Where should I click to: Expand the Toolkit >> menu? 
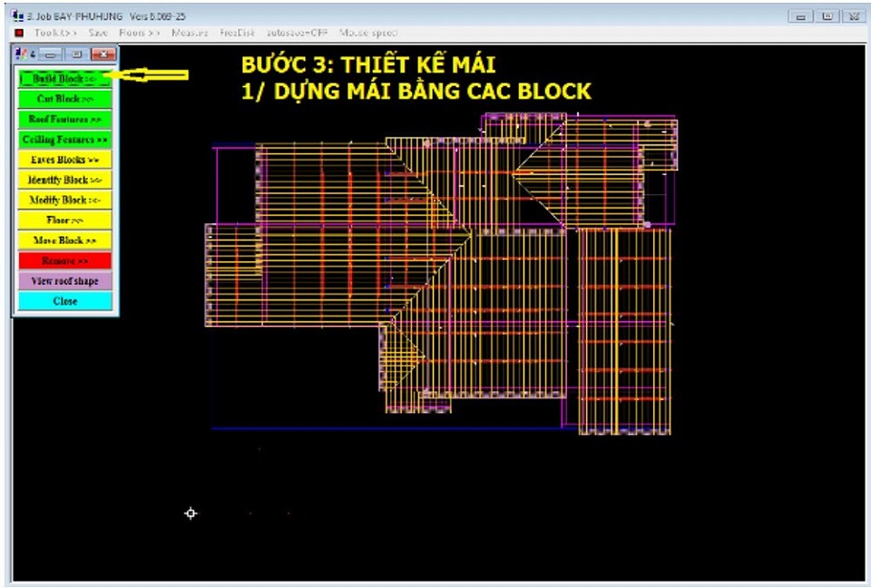click(55, 33)
